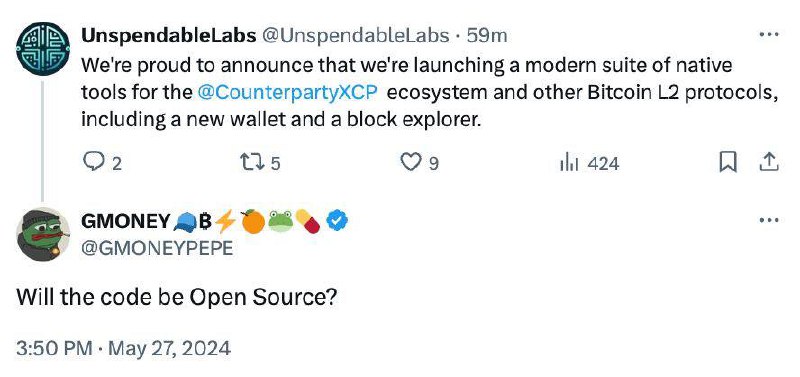This screenshot has height=377, width=800.
Task: Open the UnspendableLabs tweet more options menu
Action: tap(769, 35)
